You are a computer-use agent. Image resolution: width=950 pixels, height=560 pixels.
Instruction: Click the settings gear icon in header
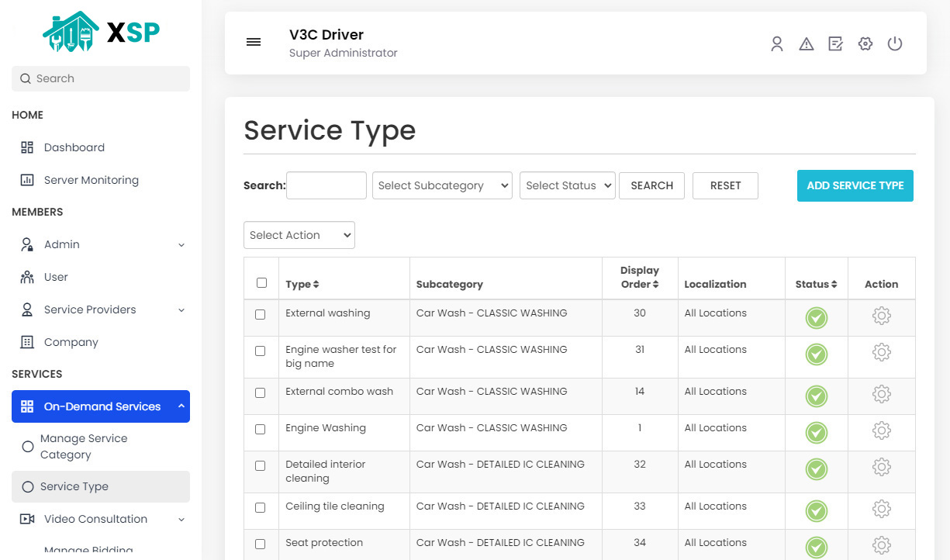865,43
